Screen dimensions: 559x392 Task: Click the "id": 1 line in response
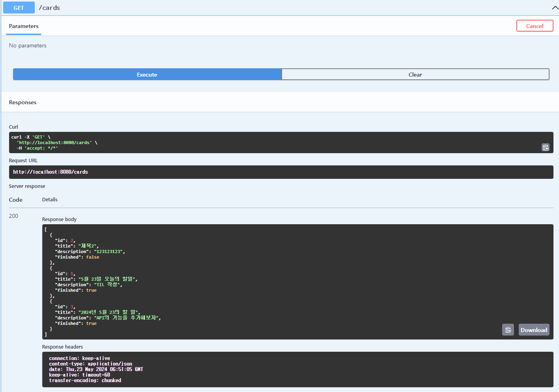(x=65, y=274)
